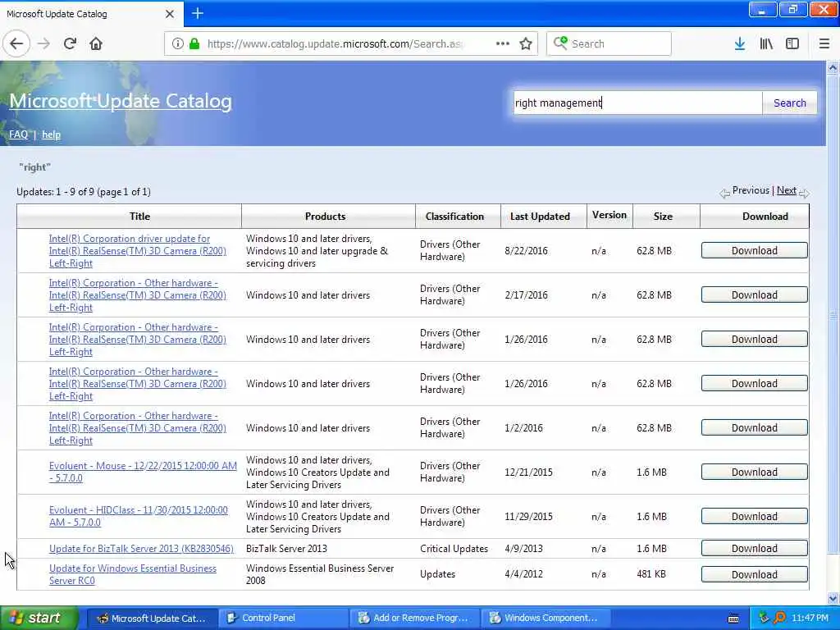Open the browser home page icon
The height and width of the screenshot is (630, 840).
(x=96, y=44)
